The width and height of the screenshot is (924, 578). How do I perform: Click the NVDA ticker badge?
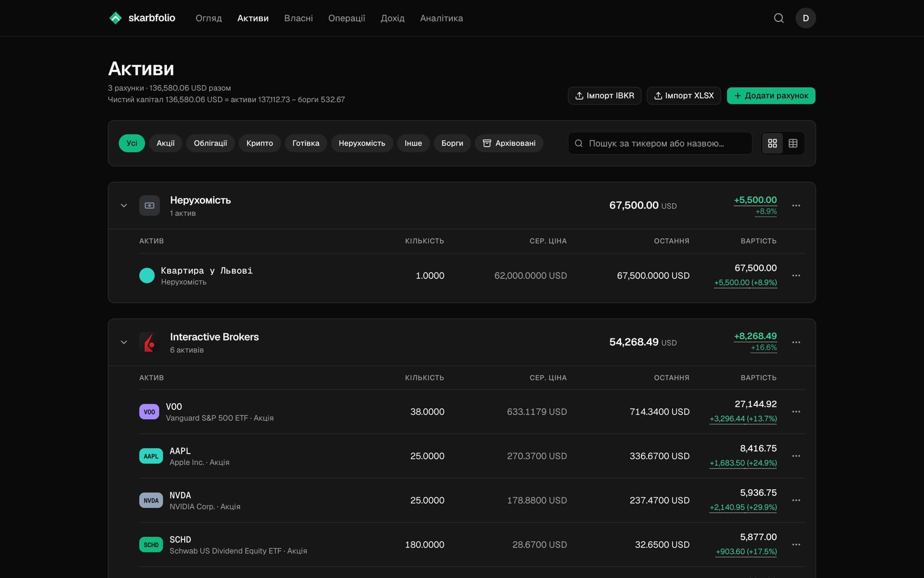[151, 500]
